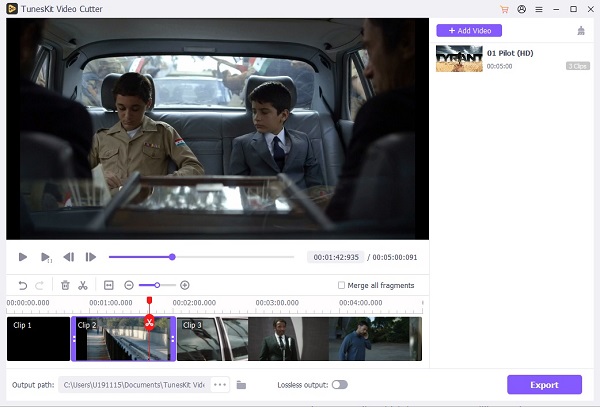The width and height of the screenshot is (600, 407).
Task: Click the Export button
Action: pyautogui.click(x=544, y=384)
